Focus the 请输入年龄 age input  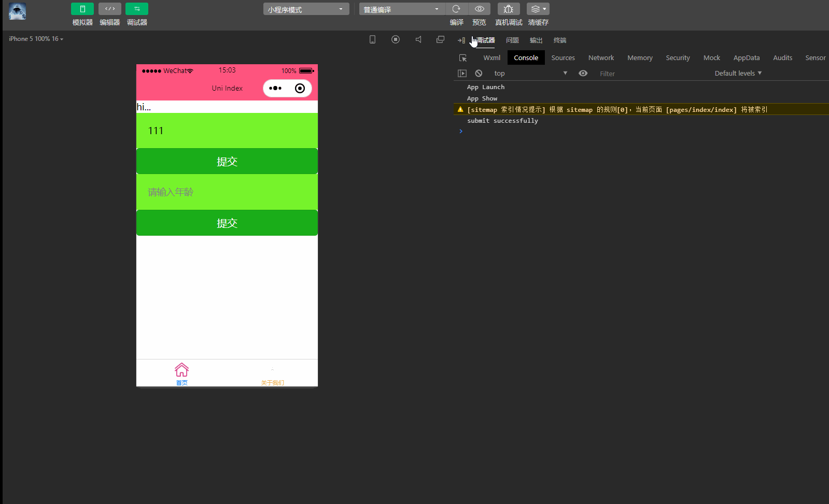[227, 192]
